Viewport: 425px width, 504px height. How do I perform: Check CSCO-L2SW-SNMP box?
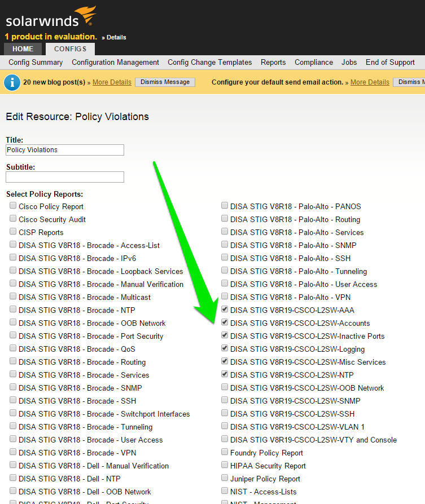(225, 400)
